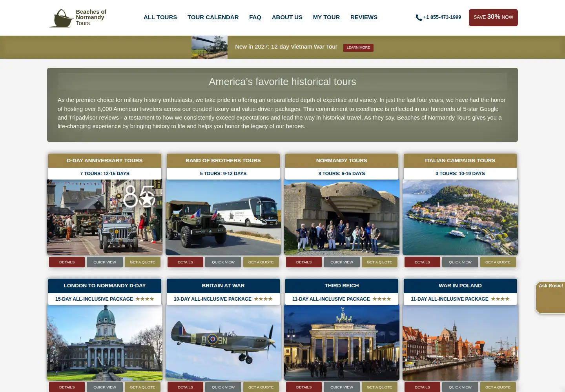
Task: Open Details for D-Day Anniversary Tours
Action: point(67,262)
